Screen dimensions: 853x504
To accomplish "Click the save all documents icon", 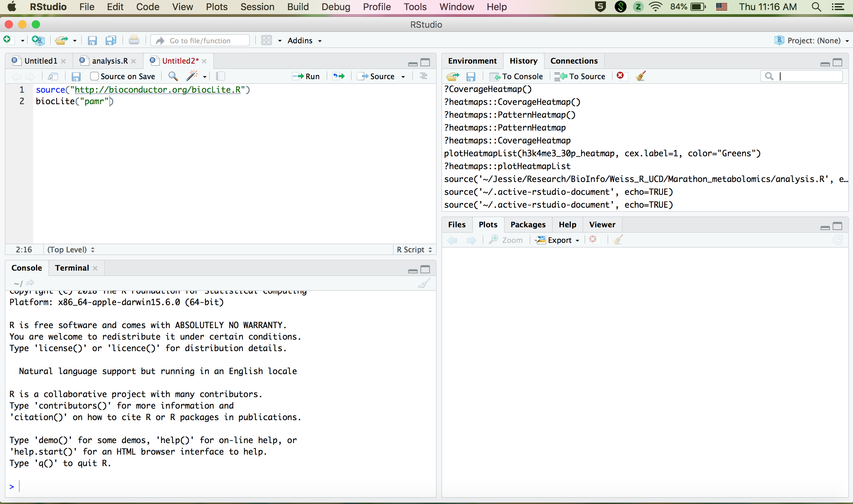I will (x=111, y=40).
